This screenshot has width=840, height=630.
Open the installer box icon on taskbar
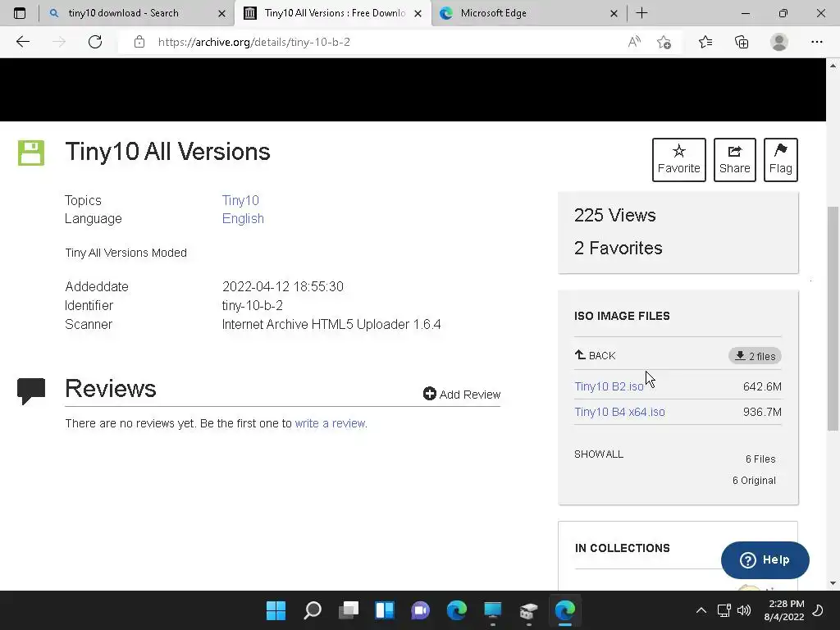click(x=529, y=610)
